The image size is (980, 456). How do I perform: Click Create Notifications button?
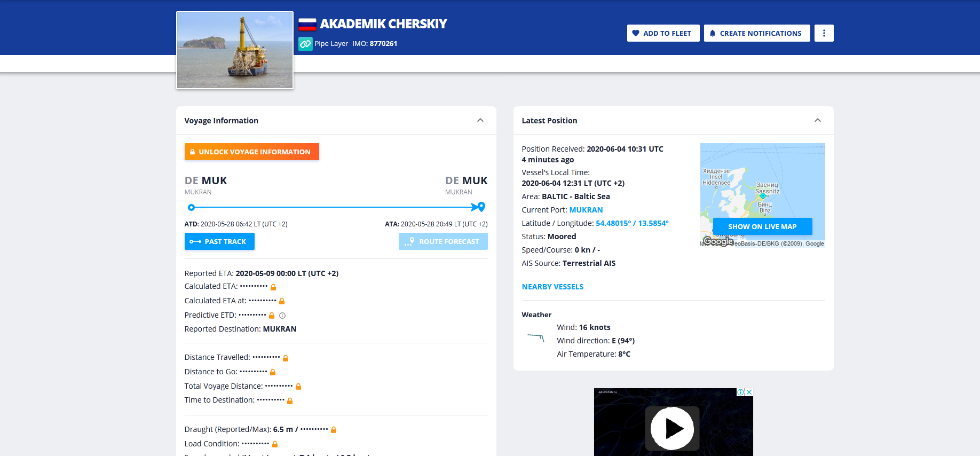coord(756,33)
